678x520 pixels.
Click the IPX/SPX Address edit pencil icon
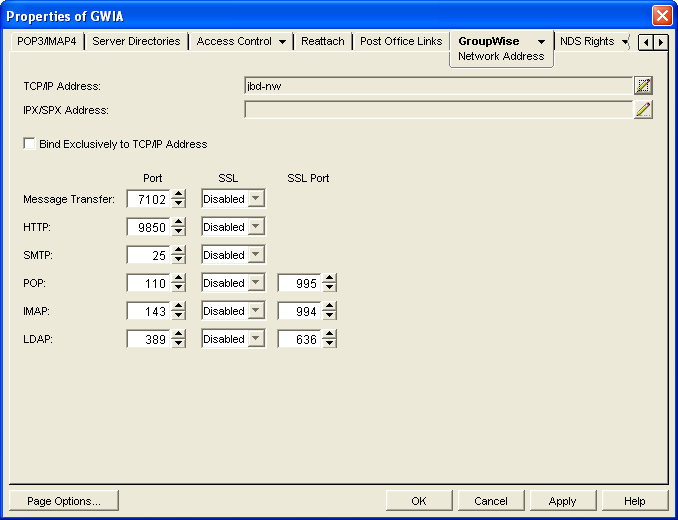click(643, 110)
